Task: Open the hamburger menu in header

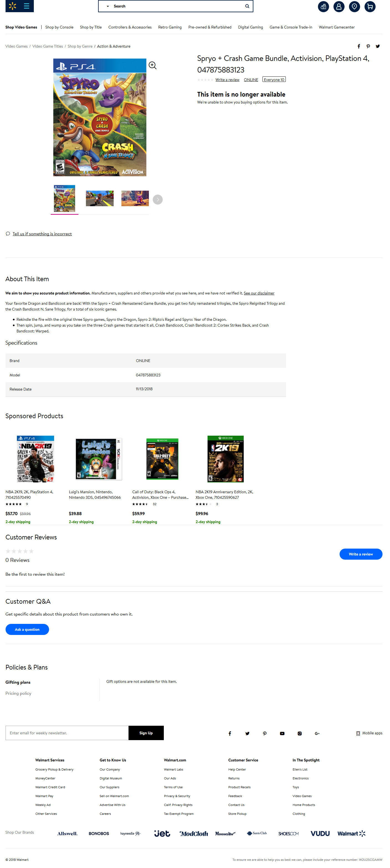Action: click(x=26, y=6)
